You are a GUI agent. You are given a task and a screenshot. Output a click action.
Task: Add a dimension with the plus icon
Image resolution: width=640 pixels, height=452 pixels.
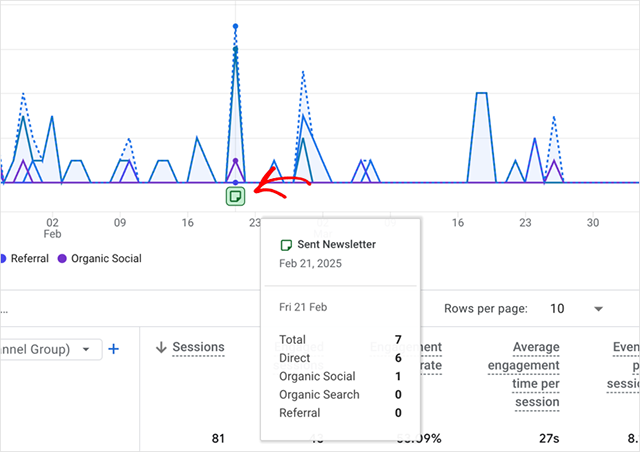(113, 349)
